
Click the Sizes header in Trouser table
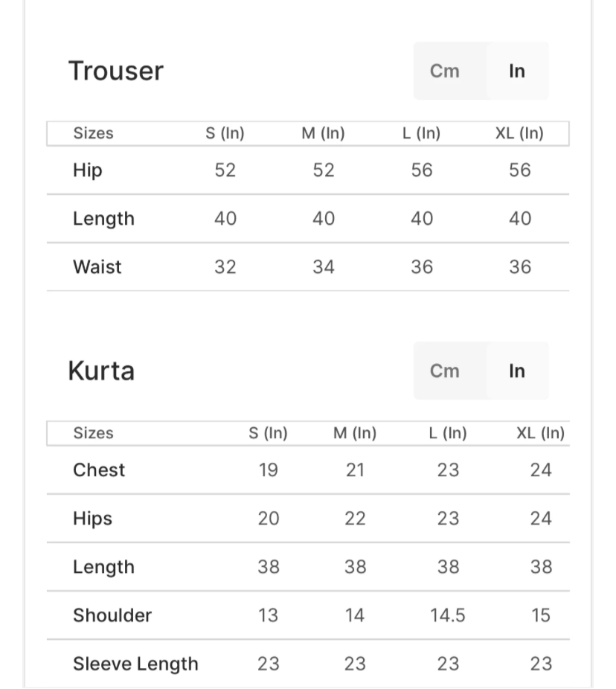click(93, 134)
